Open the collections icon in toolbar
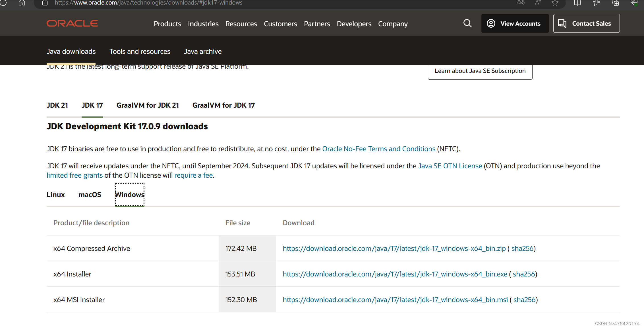Image resolution: width=644 pixels, height=328 pixels. 615,3
